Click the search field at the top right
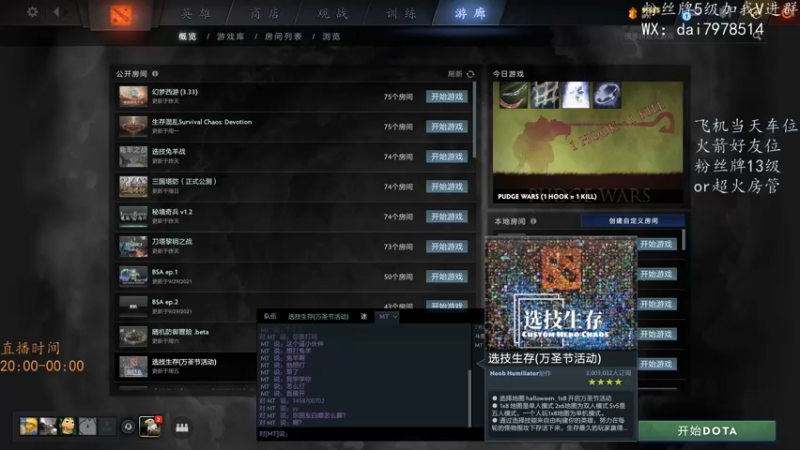The width and height of the screenshot is (800, 450). click(694, 36)
